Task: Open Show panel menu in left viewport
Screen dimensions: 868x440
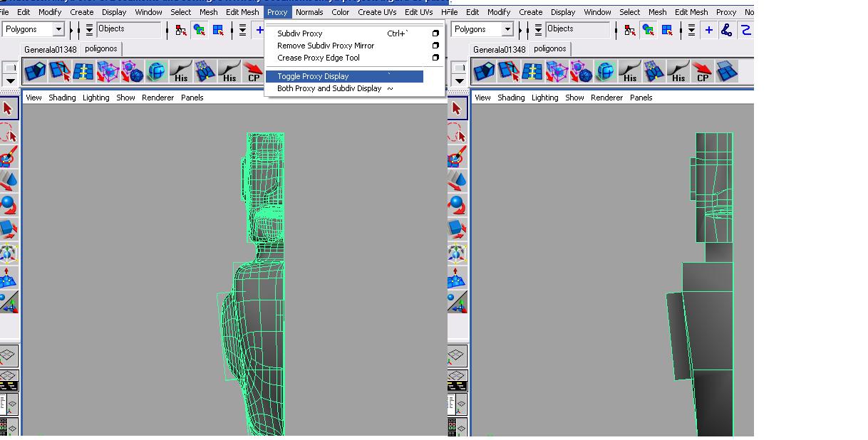Action: 125,98
